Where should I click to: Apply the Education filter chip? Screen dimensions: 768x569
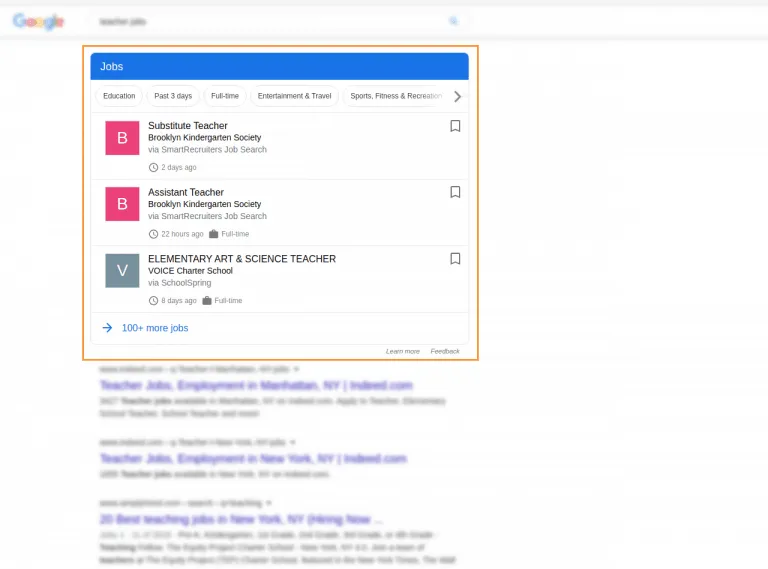(x=119, y=96)
